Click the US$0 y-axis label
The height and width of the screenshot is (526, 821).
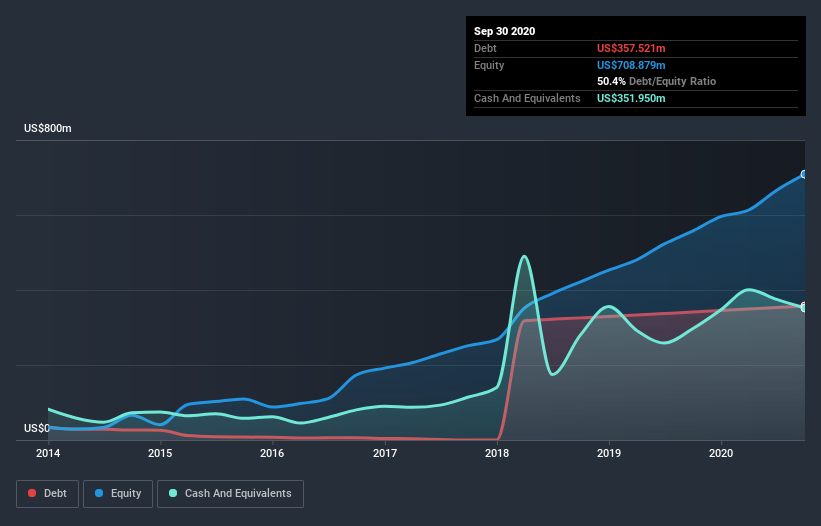coord(37,428)
